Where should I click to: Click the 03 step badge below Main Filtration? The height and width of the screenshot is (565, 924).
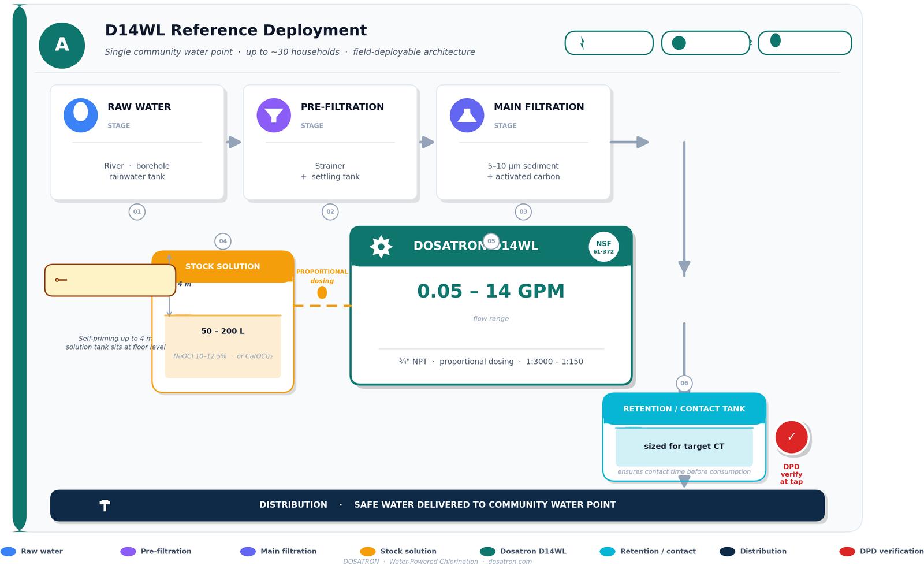point(523,212)
